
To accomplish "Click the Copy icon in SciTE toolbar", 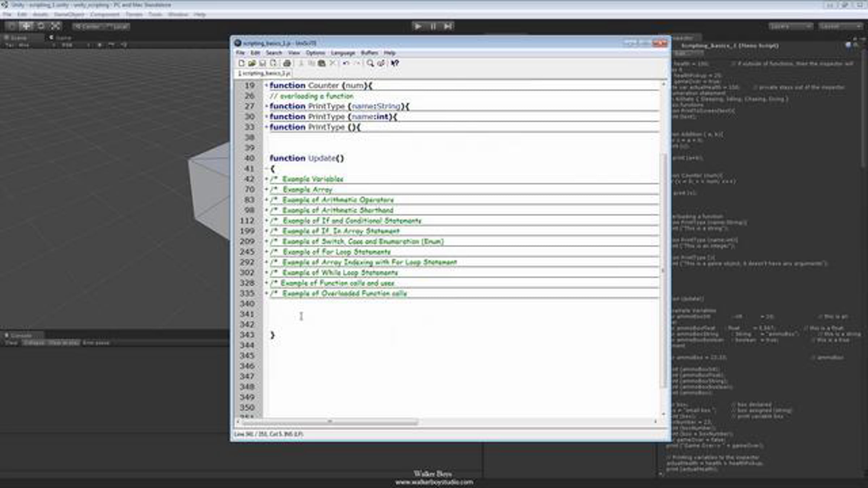I will tap(311, 63).
